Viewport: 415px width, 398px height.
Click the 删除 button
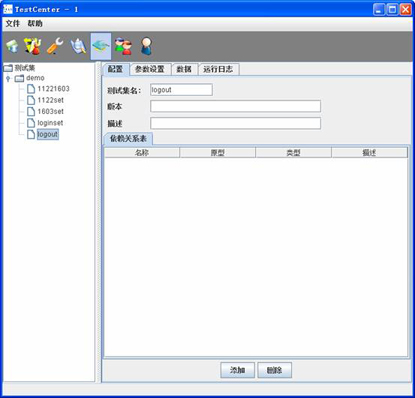coord(274,370)
